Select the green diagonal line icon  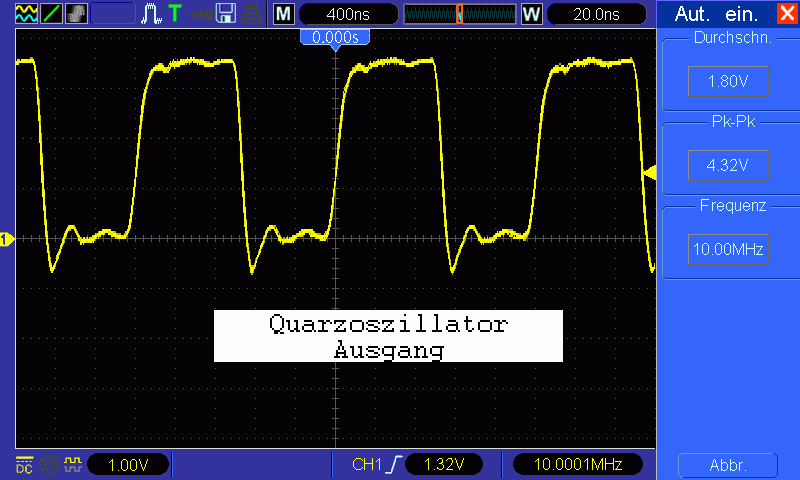click(52, 13)
